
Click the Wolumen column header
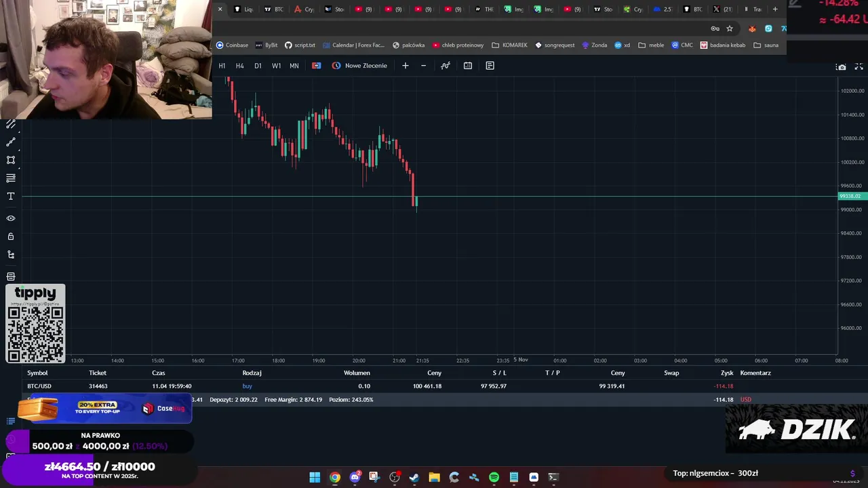357,373
